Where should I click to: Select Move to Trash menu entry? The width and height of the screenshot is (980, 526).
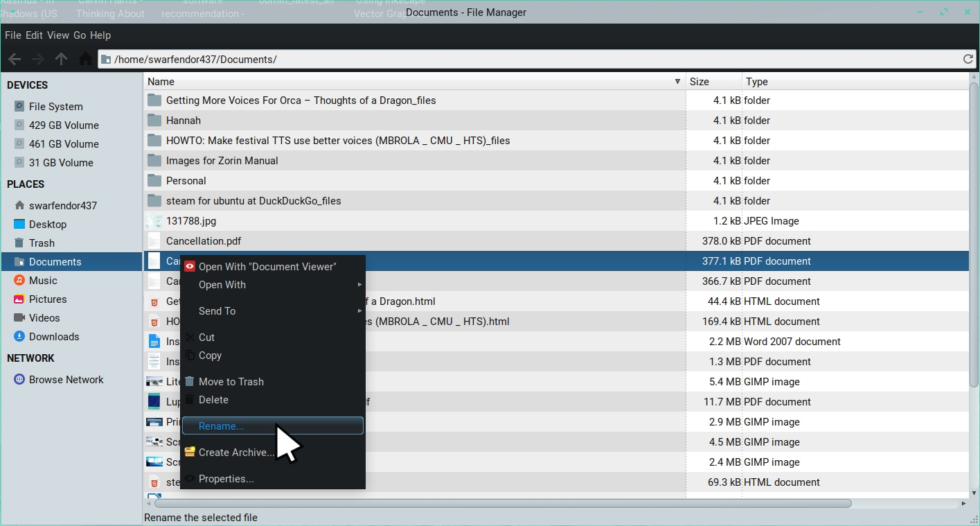(x=231, y=382)
